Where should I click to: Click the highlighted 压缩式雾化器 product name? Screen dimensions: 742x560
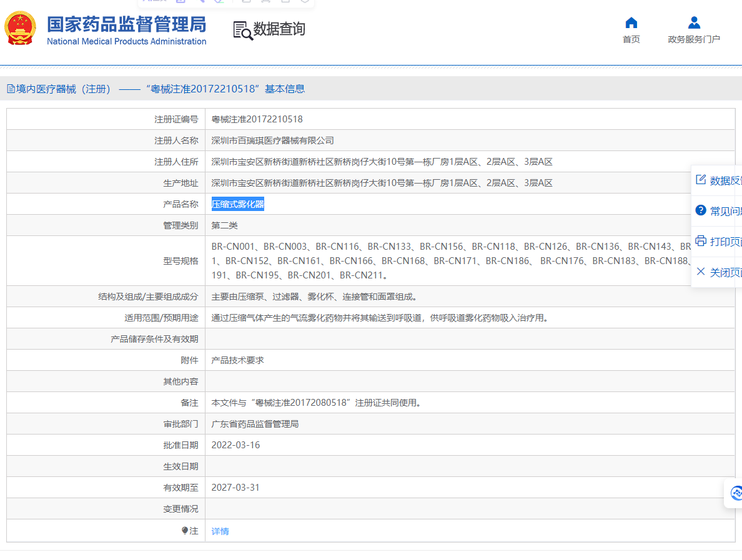point(237,204)
